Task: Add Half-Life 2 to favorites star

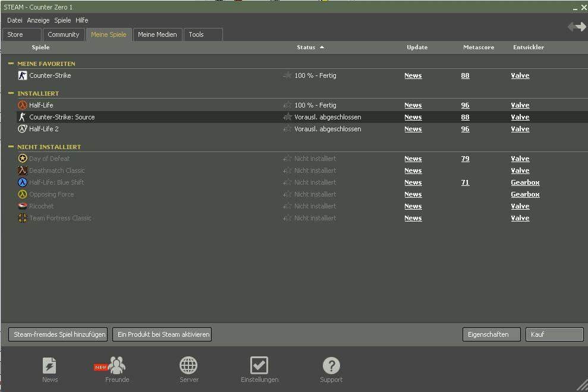Action: click(287, 128)
